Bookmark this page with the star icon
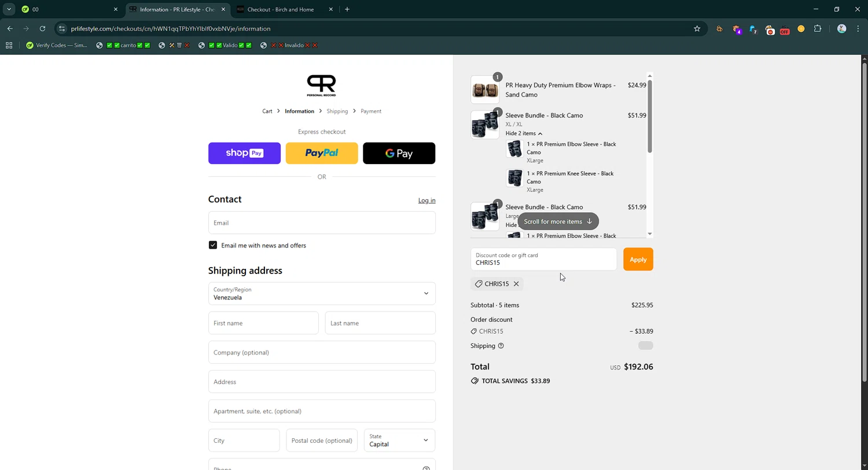Image resolution: width=868 pixels, height=470 pixels. 697,28
